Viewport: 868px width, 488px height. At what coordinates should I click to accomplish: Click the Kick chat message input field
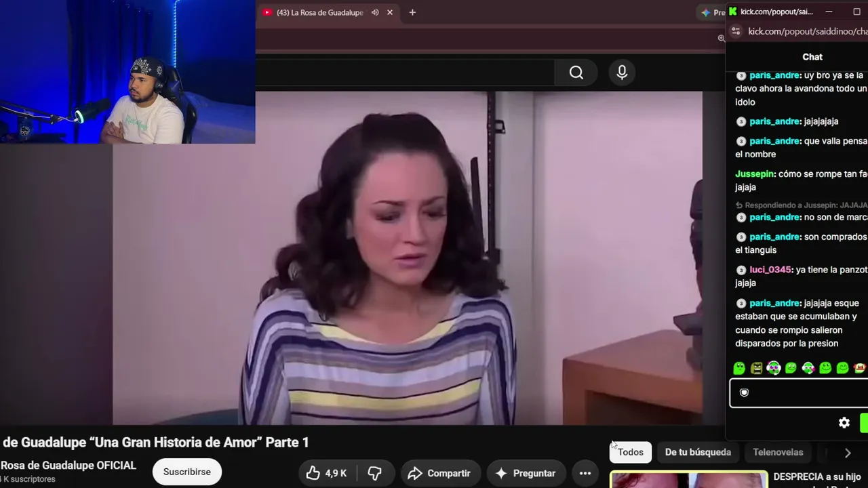click(x=799, y=393)
